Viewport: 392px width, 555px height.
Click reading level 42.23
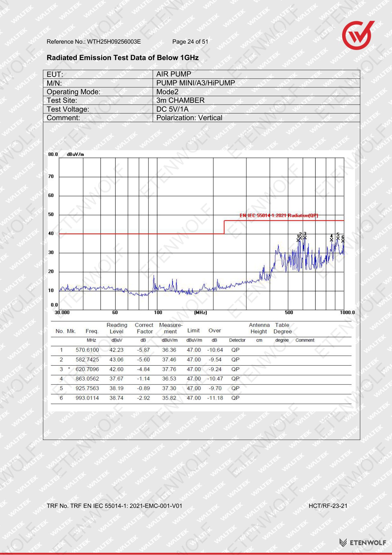click(117, 350)
